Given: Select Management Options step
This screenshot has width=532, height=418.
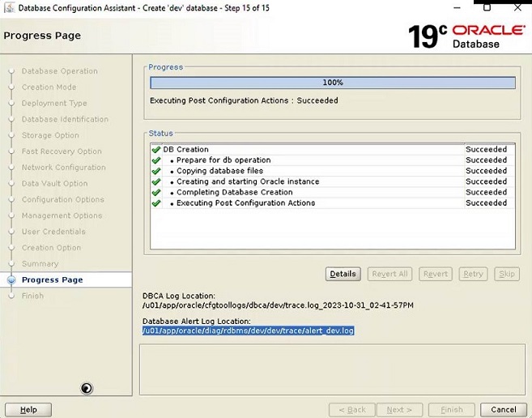Looking at the screenshot, I should coord(62,215).
